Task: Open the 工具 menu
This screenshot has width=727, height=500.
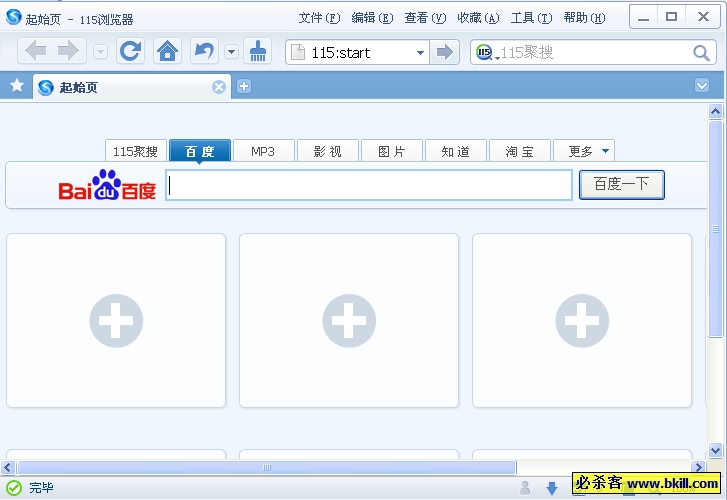Action: tap(530, 18)
